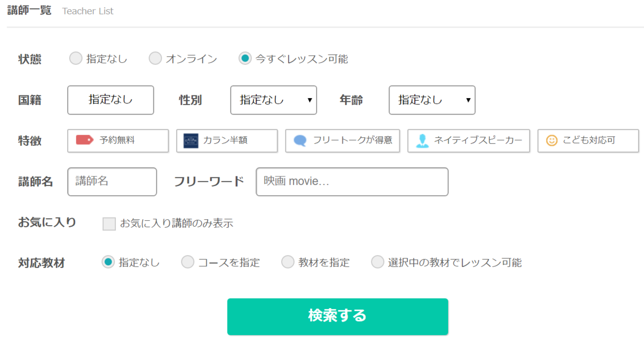644x342 pixels.
Task: Toggle the カラン半額 feature filter
Action: point(227,141)
